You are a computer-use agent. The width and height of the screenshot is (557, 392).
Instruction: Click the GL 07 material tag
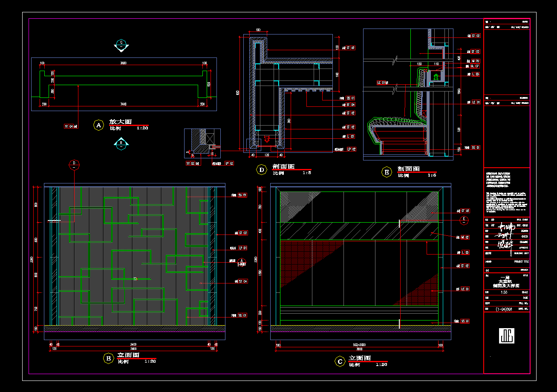(x=475, y=66)
